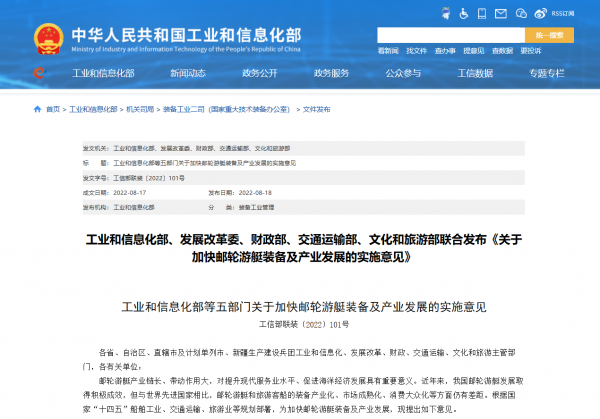Select 提意见 below the search box
This screenshot has height=419, width=600.
click(x=473, y=51)
